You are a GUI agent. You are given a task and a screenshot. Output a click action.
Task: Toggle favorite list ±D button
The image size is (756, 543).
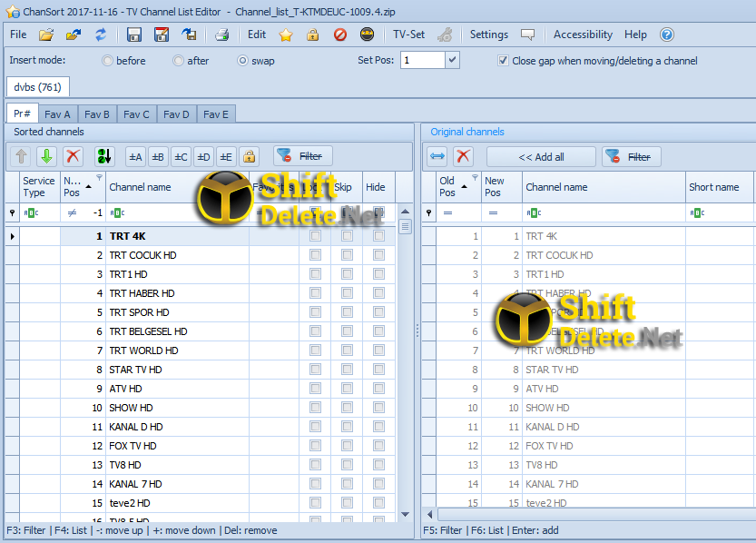(x=203, y=157)
